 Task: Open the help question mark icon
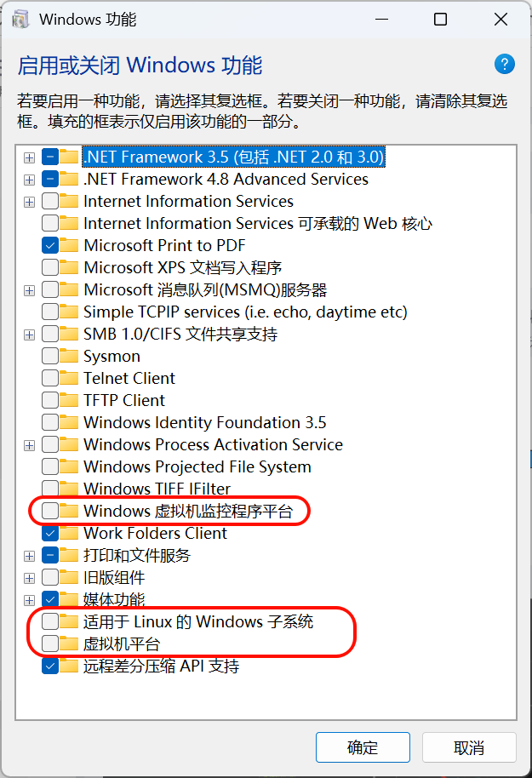click(504, 64)
